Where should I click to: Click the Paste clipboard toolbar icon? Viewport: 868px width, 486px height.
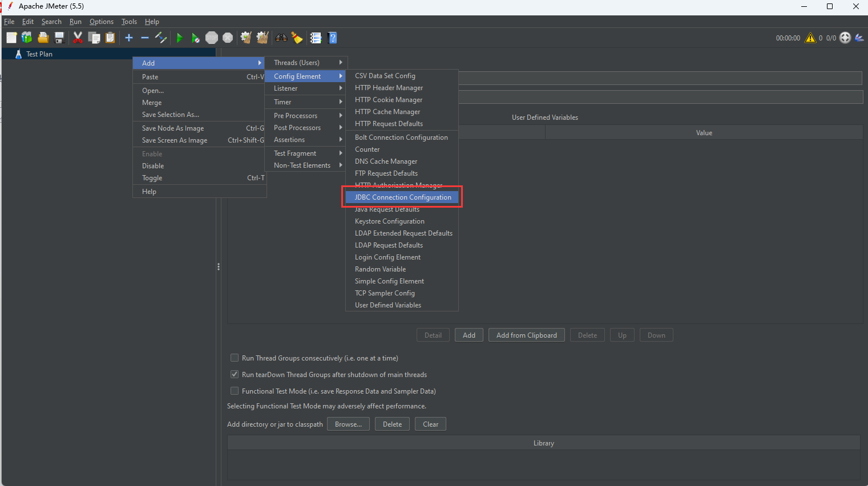click(x=110, y=38)
